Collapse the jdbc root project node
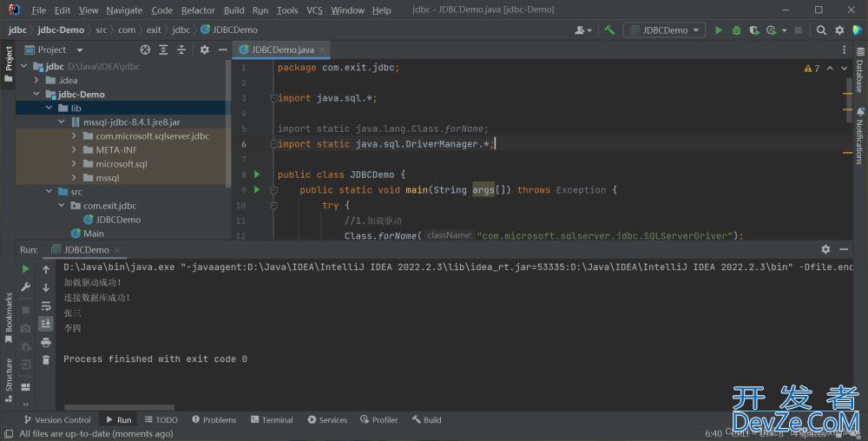 23,66
